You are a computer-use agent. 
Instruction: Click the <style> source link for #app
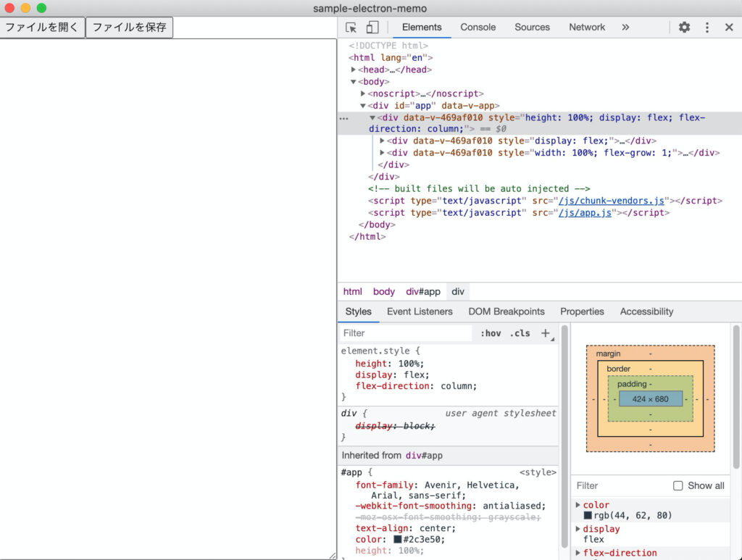pos(538,472)
